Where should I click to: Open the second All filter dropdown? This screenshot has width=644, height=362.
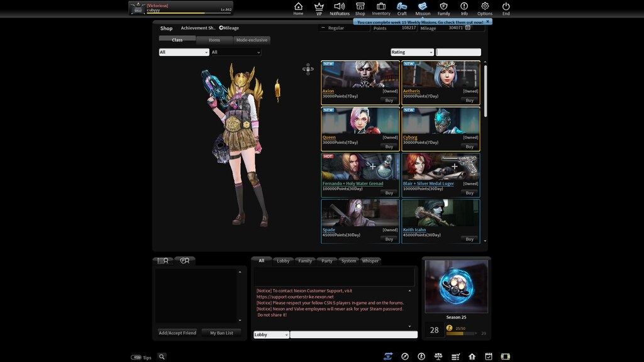point(236,52)
